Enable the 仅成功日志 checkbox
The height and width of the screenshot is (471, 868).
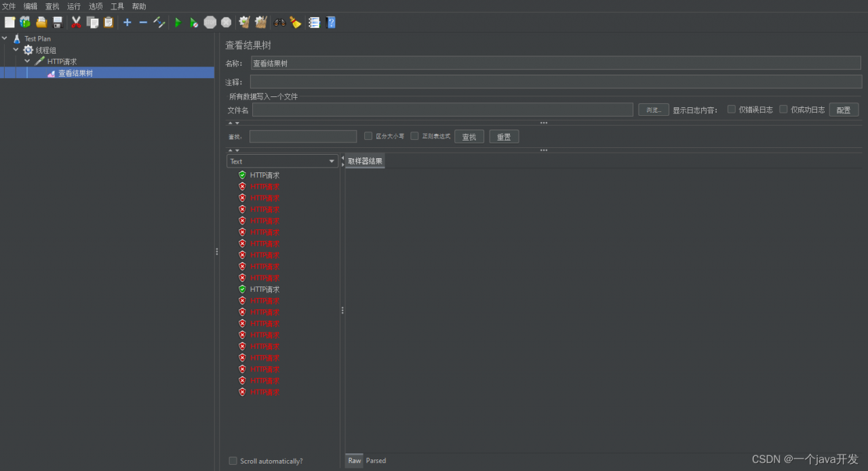pos(783,109)
